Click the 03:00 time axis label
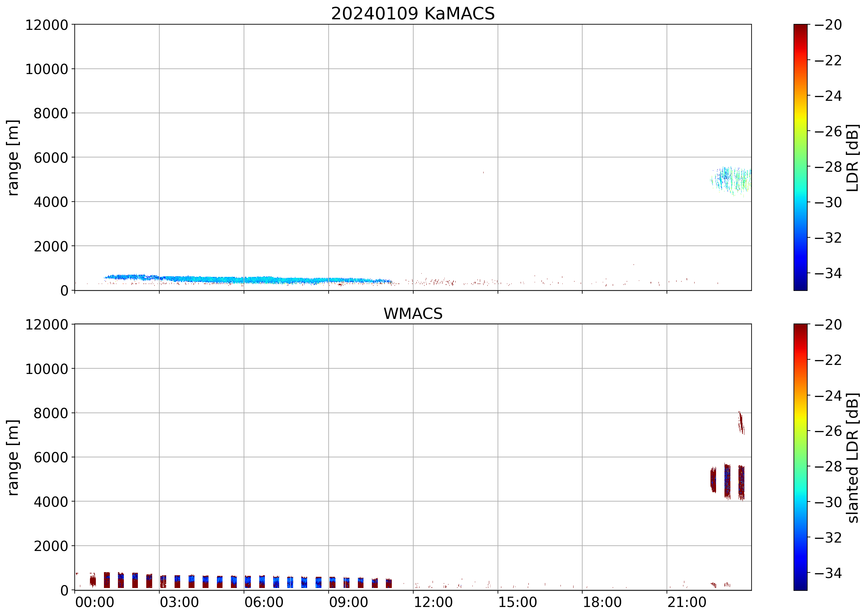 (179, 602)
